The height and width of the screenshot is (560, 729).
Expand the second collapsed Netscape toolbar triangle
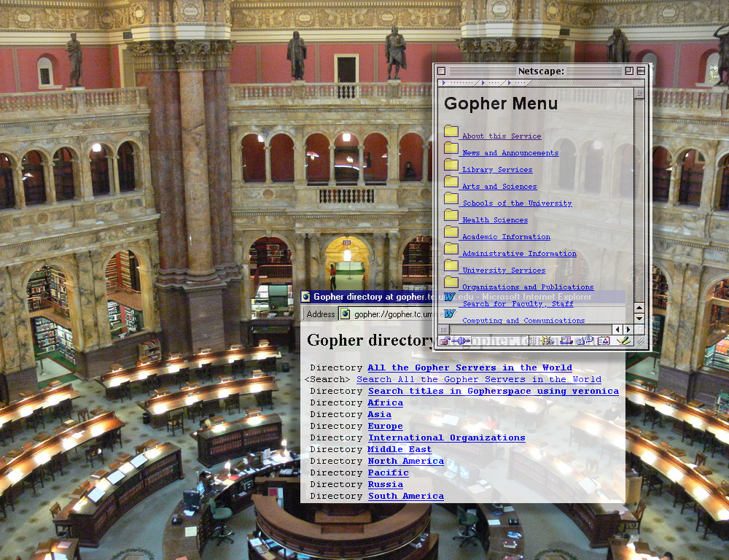[483, 83]
